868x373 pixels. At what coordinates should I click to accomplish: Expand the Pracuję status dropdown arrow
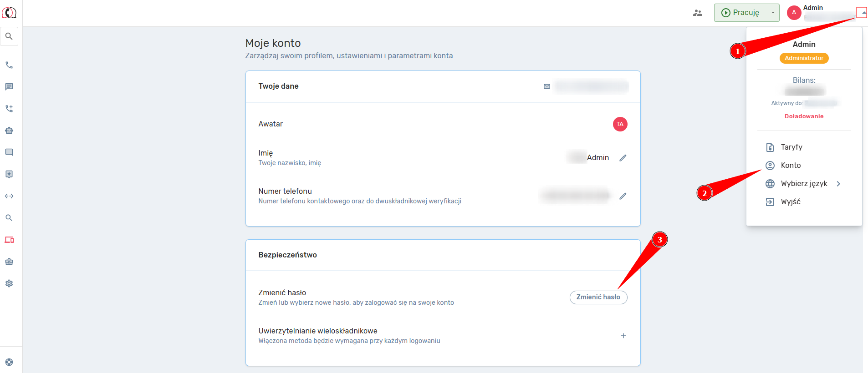(773, 13)
